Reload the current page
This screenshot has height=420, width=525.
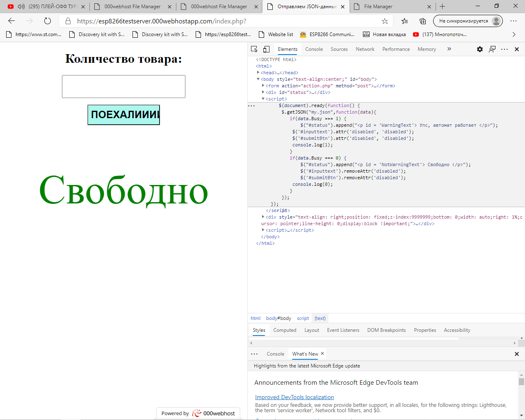click(48, 21)
